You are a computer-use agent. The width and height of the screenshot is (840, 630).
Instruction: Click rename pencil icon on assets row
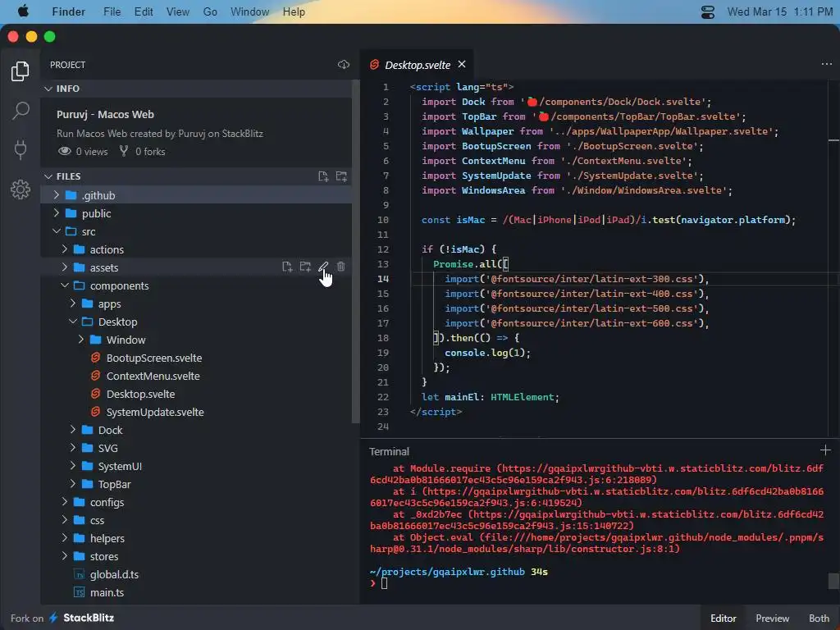coord(323,267)
